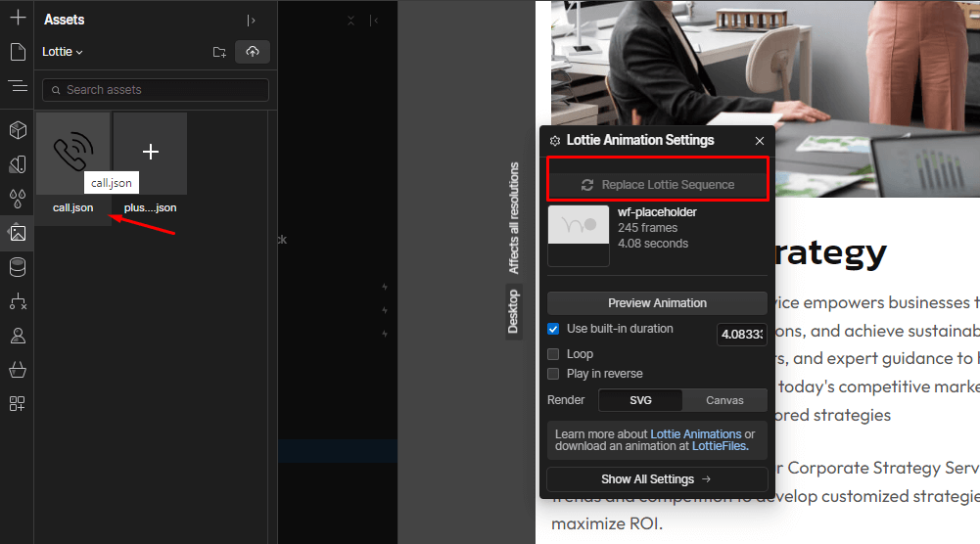The image size is (980, 544).
Task: Open the Logic flows icon
Action: coord(18,301)
